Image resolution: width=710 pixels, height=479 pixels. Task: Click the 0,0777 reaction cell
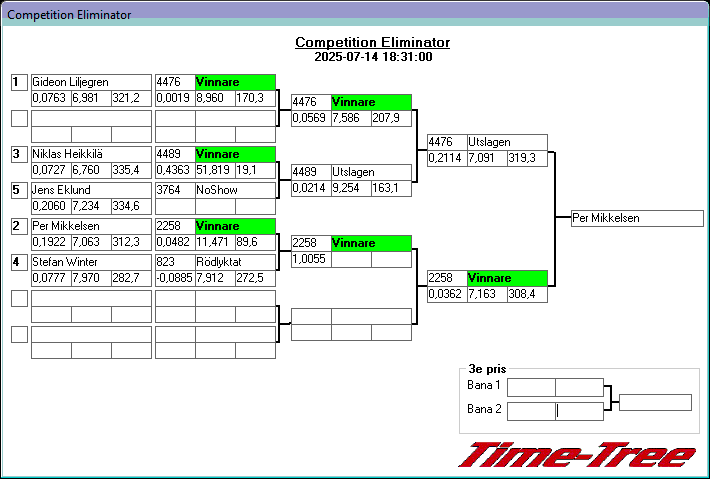pyautogui.click(x=51, y=278)
